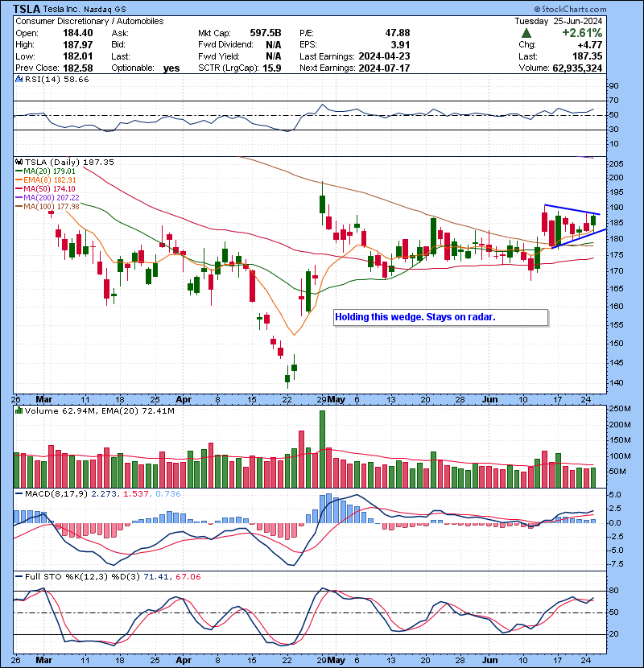Click the Last Earnings date 2024-04-23
The width and height of the screenshot is (644, 668).
pos(385,56)
